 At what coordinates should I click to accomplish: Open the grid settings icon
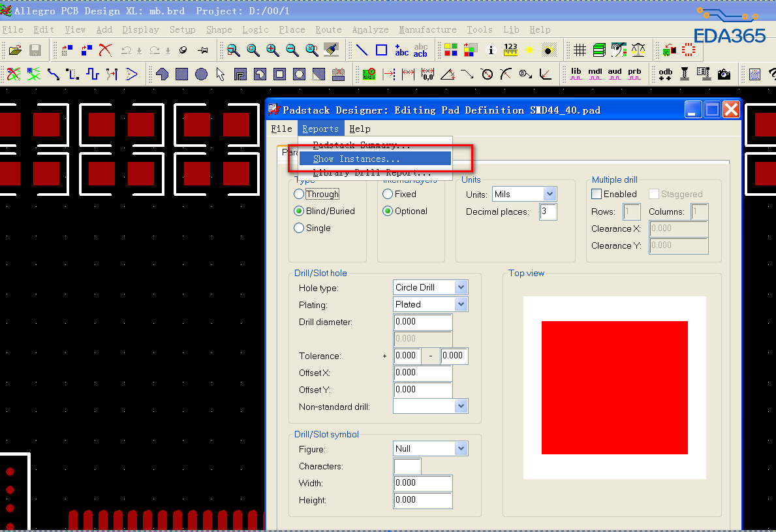(580, 50)
